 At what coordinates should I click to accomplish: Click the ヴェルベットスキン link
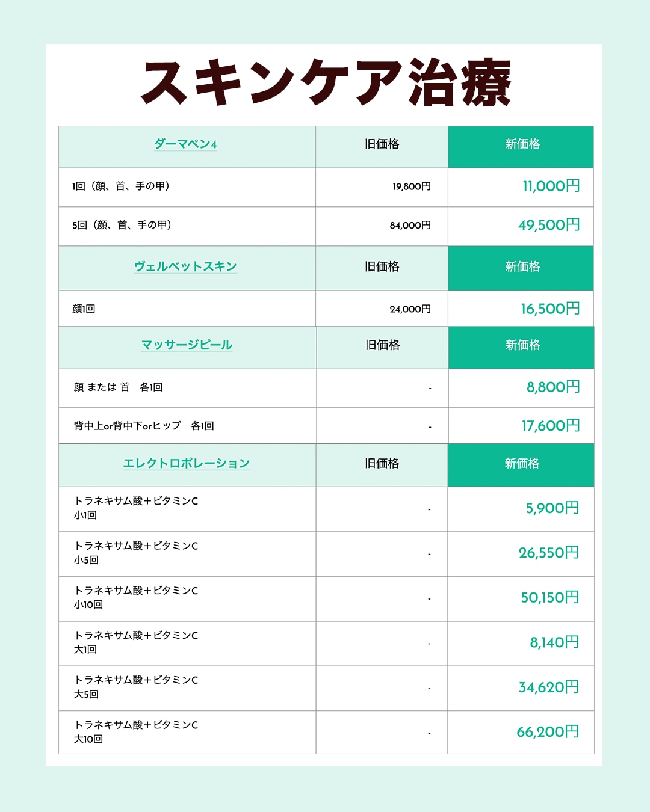tap(185, 266)
